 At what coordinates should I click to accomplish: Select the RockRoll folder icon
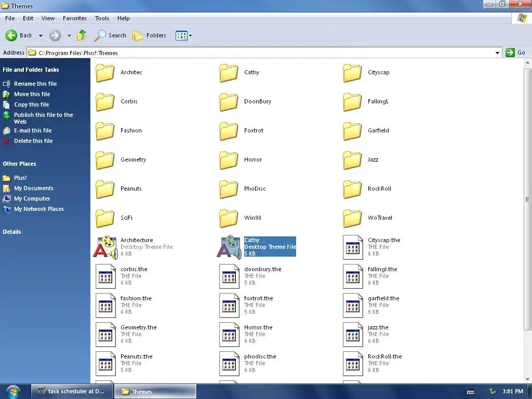(x=352, y=189)
